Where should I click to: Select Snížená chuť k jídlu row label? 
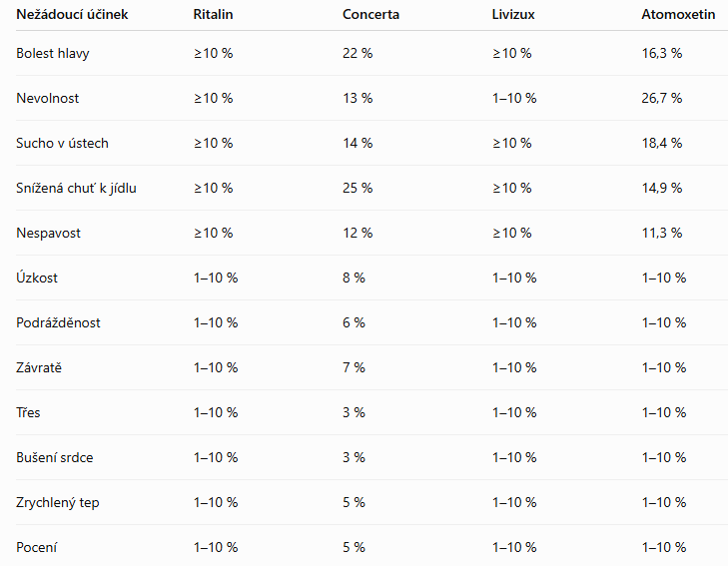76,188
